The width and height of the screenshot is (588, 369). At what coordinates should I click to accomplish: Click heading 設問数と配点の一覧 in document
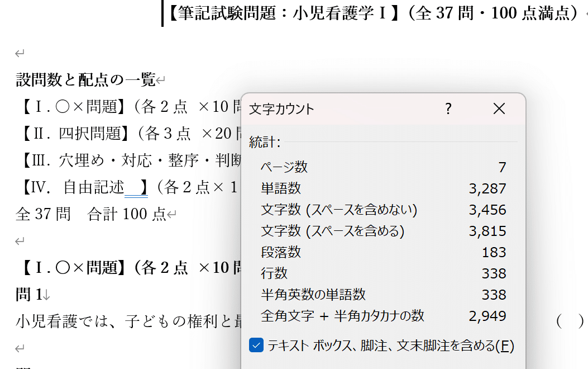pyautogui.click(x=85, y=79)
